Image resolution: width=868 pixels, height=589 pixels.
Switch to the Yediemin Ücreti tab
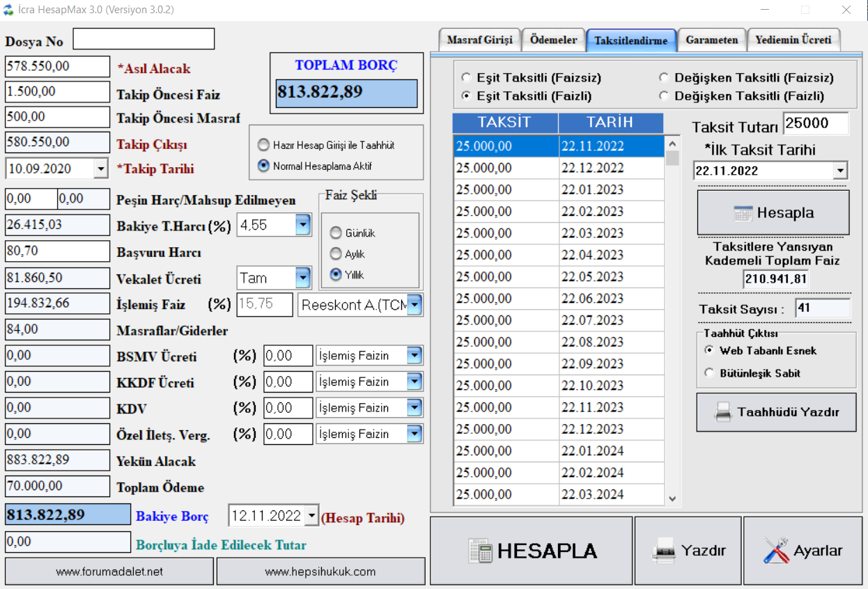tap(793, 40)
